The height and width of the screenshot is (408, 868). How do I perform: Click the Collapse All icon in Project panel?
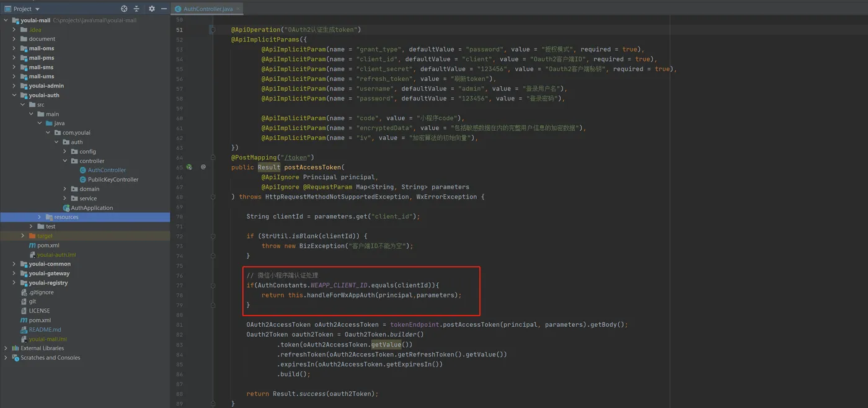click(136, 9)
